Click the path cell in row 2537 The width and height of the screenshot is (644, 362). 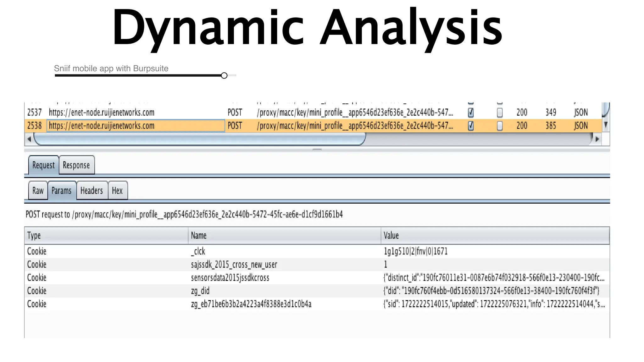point(355,112)
